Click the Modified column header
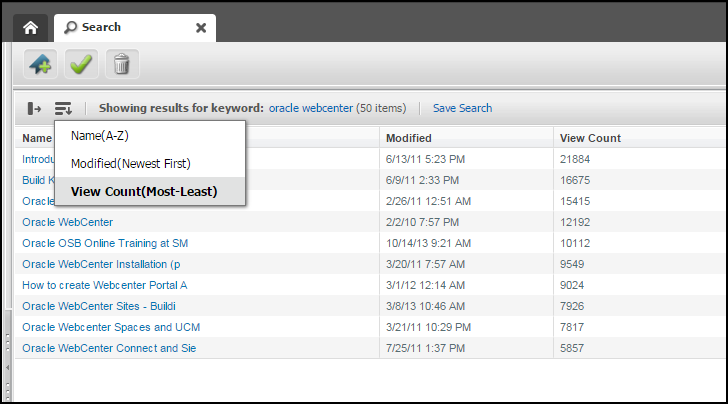 [x=409, y=138]
